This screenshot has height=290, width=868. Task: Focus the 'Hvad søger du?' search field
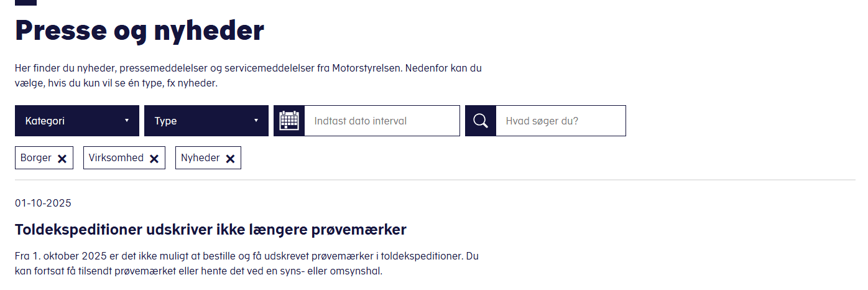pyautogui.click(x=560, y=121)
